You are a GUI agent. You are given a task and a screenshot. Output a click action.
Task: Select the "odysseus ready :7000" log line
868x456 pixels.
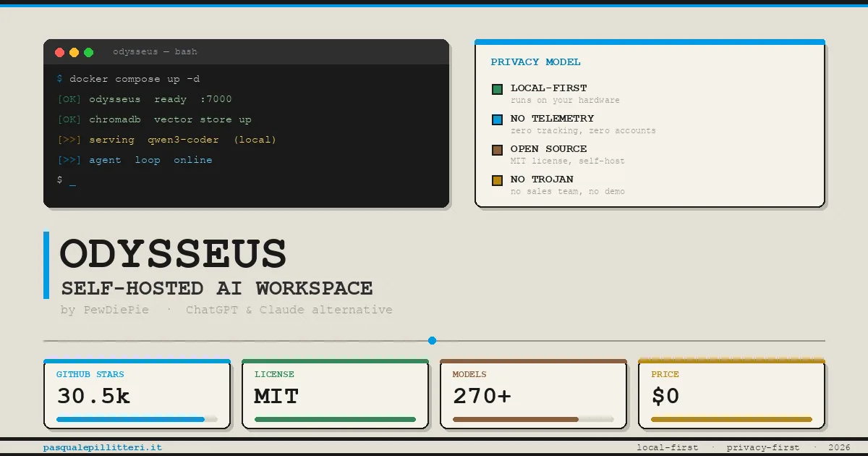(x=145, y=99)
